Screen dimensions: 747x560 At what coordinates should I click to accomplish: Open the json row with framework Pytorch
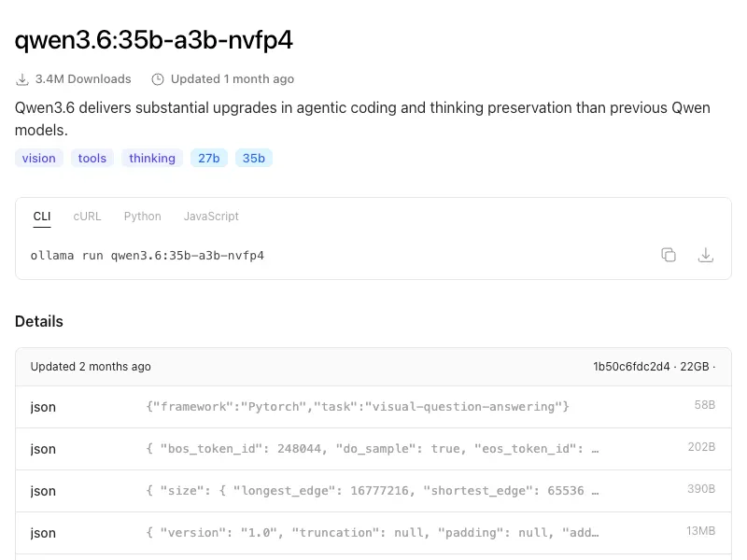[x=373, y=407]
